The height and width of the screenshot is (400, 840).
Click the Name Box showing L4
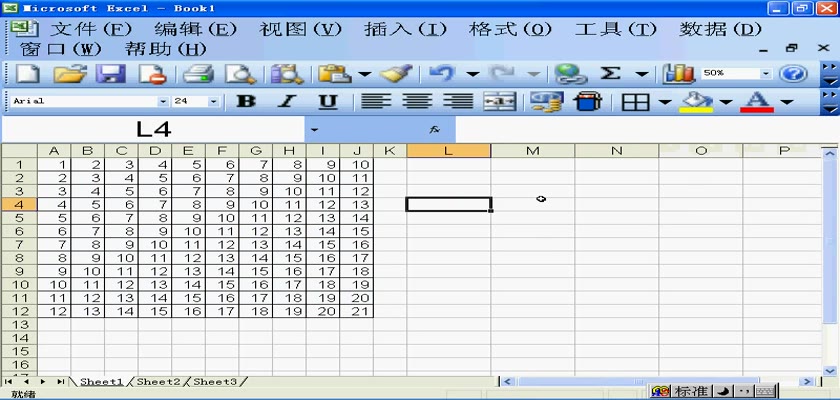click(153, 130)
